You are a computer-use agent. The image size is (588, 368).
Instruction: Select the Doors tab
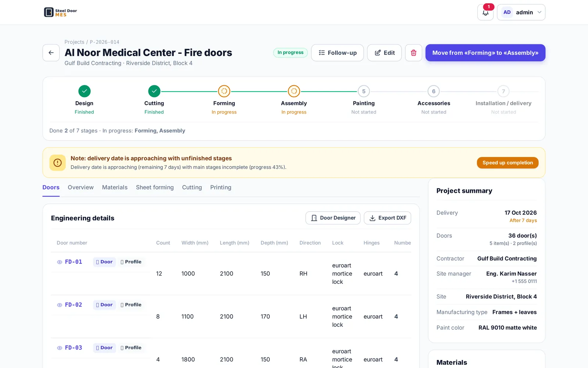click(x=51, y=187)
